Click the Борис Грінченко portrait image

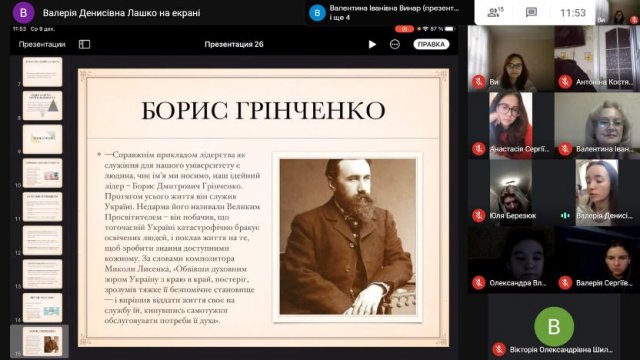347,237
